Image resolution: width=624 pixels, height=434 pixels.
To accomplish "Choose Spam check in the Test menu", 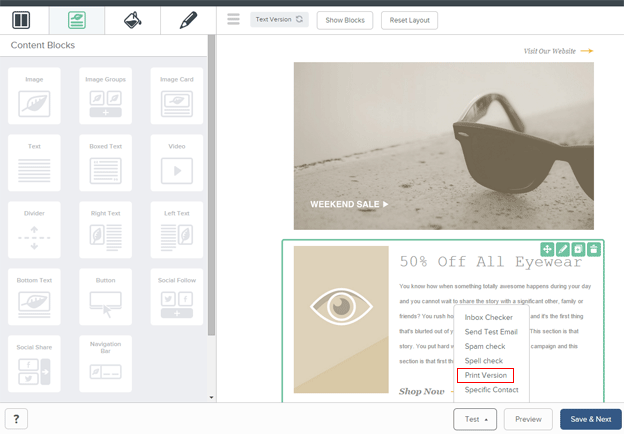I will click(485, 346).
